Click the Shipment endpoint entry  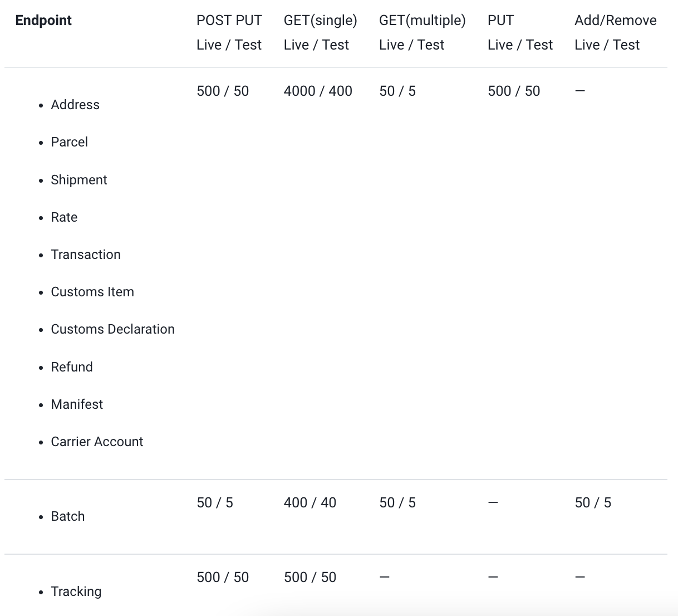(x=79, y=180)
